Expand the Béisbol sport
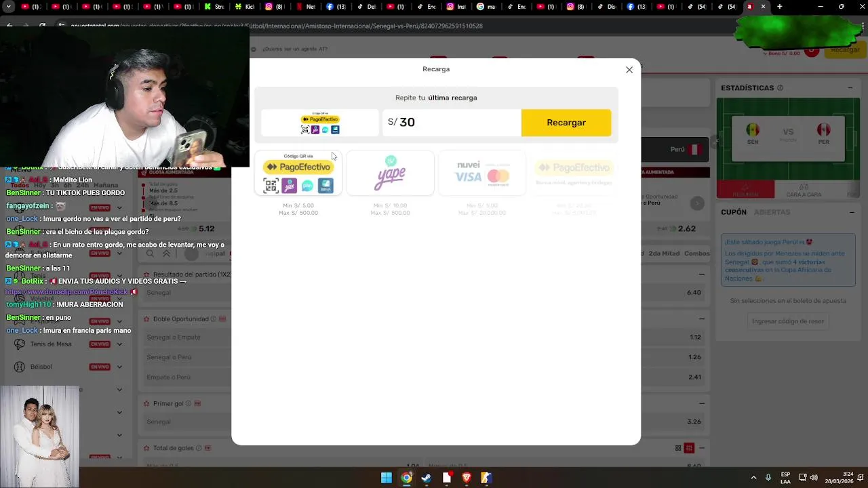 tap(119, 367)
